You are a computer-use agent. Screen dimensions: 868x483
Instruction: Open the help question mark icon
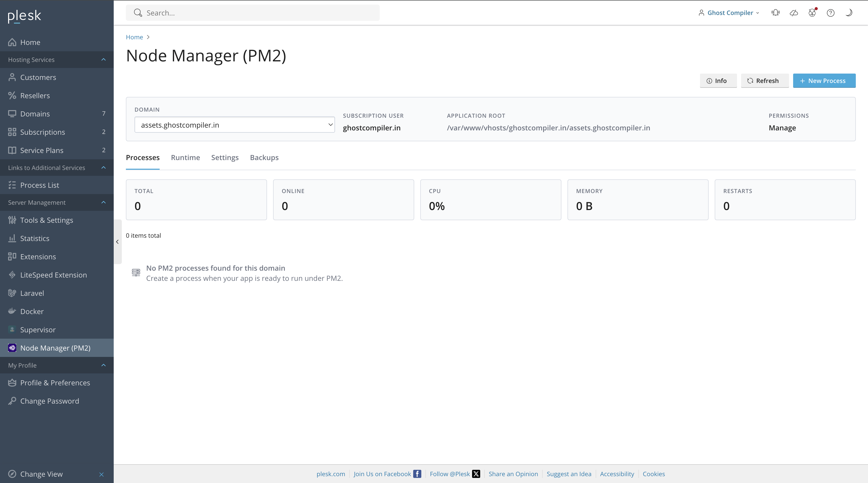click(x=831, y=13)
